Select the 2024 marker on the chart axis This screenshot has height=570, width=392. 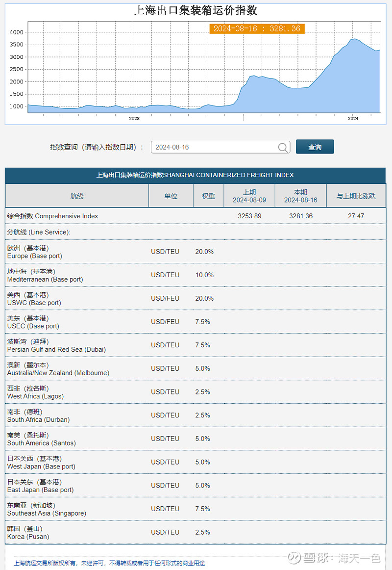353,118
